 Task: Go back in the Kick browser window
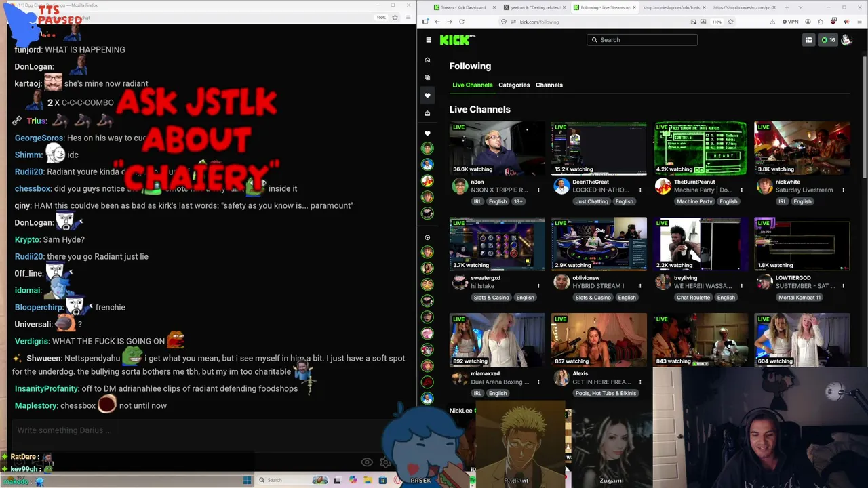(437, 22)
